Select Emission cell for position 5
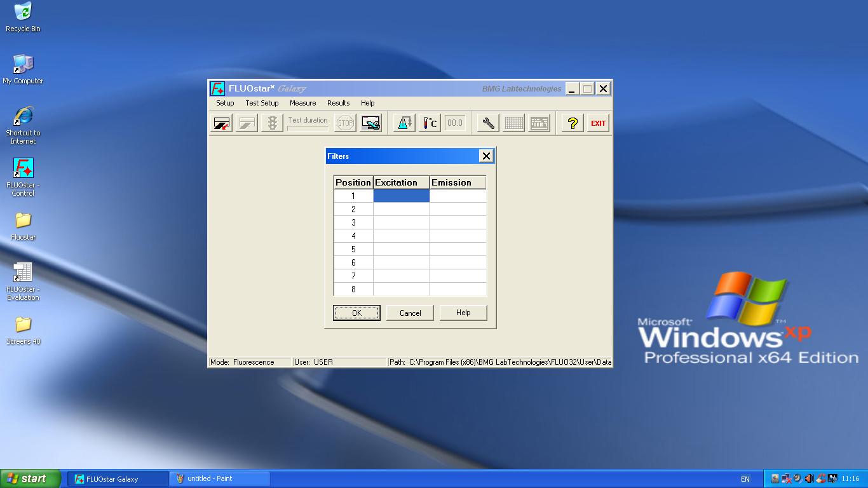This screenshot has width=868, height=488. 458,249
